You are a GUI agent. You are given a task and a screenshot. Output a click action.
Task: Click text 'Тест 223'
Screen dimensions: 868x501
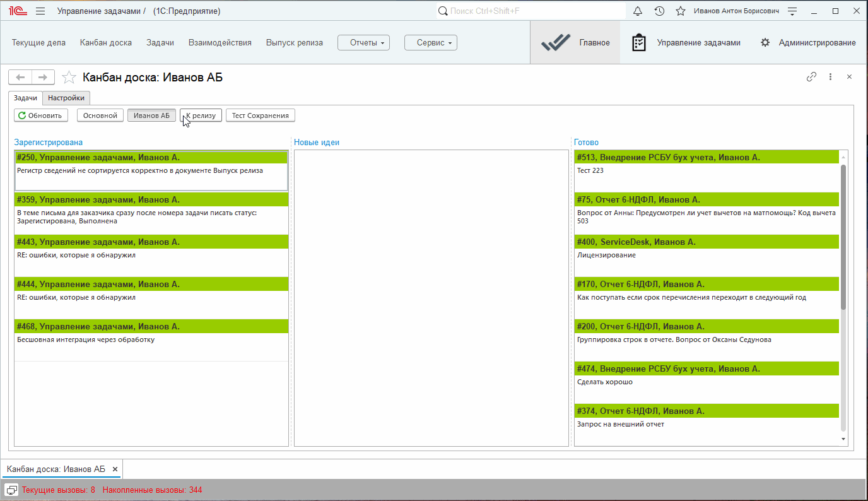[x=590, y=170]
